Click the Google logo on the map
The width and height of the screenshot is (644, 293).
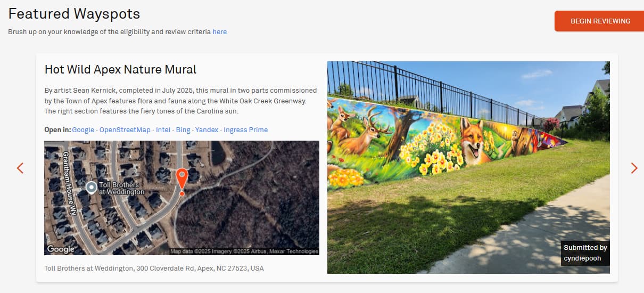(61, 249)
